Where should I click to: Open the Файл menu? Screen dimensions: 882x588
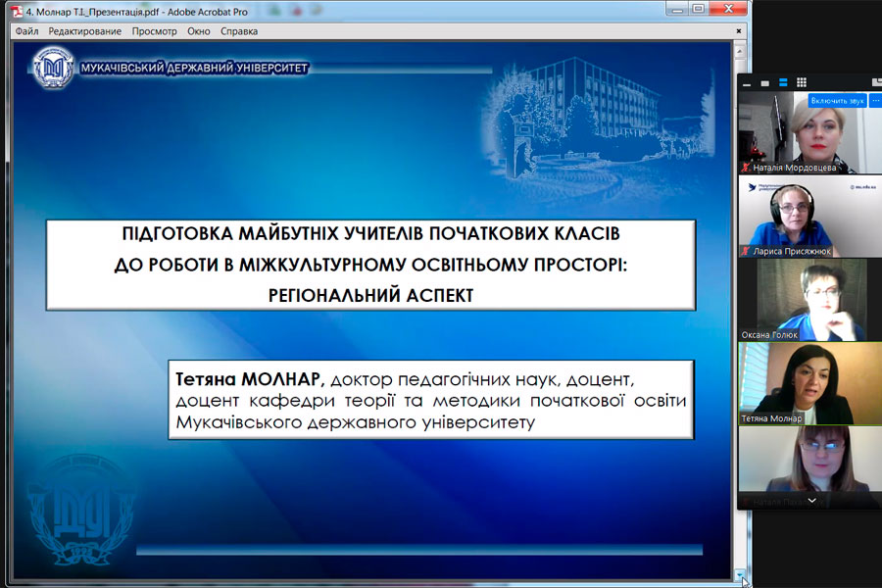[x=26, y=31]
